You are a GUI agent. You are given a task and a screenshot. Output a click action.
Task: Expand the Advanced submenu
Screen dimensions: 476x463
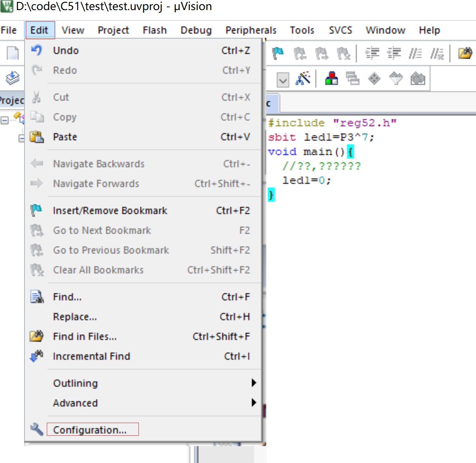click(143, 403)
